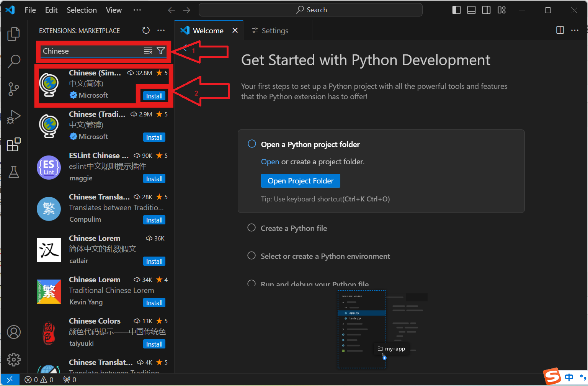Open the Testing flask icon

[14, 172]
